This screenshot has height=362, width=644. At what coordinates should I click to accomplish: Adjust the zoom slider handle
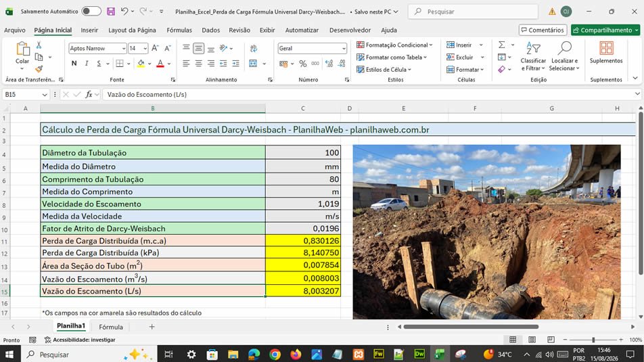(593, 340)
